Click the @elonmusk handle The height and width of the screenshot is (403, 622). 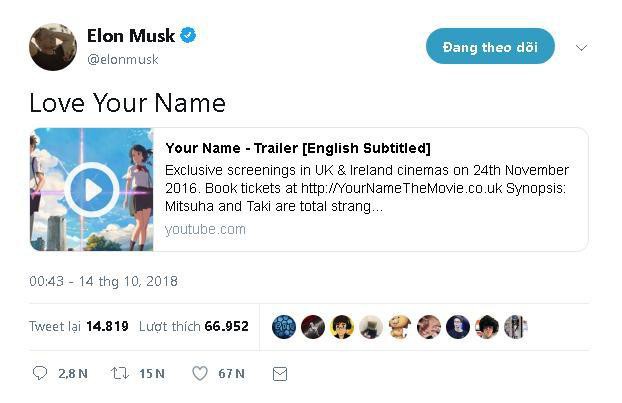(x=123, y=59)
